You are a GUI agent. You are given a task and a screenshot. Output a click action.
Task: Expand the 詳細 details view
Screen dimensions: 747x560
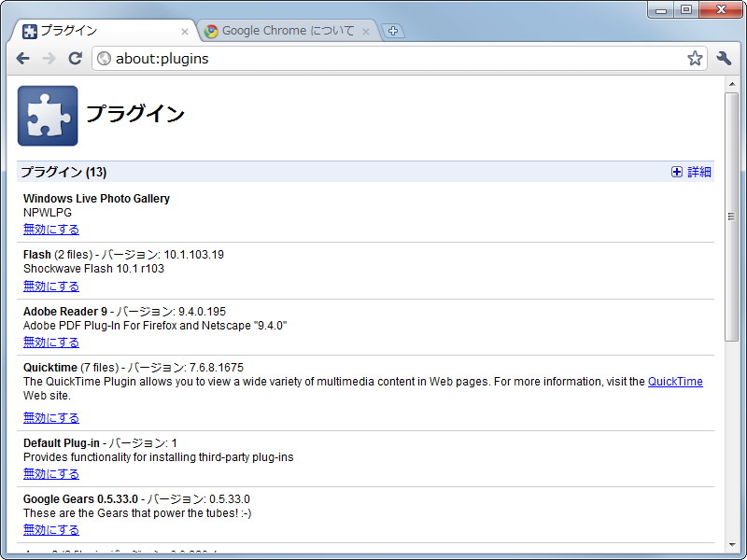click(699, 172)
